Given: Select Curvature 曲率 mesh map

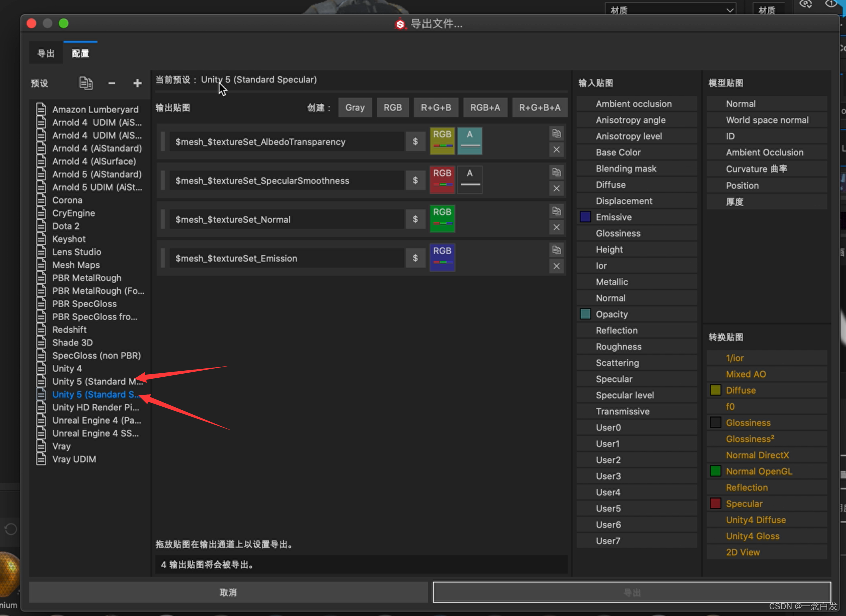Looking at the screenshot, I should [767, 169].
